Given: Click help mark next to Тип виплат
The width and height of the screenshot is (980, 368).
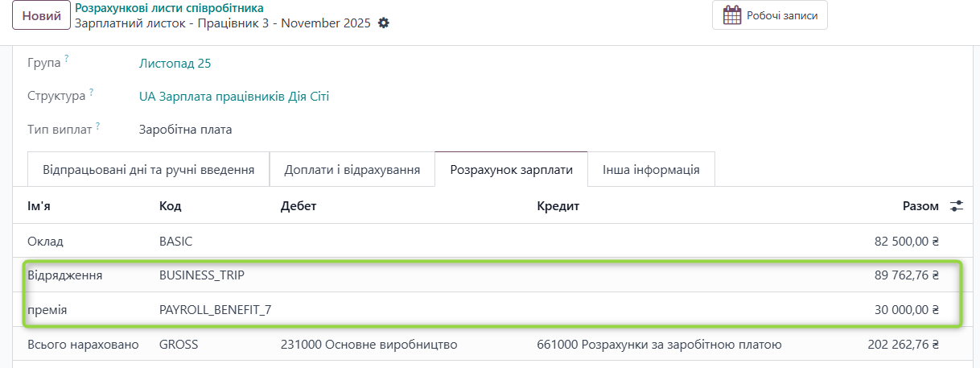Looking at the screenshot, I should point(97,126).
